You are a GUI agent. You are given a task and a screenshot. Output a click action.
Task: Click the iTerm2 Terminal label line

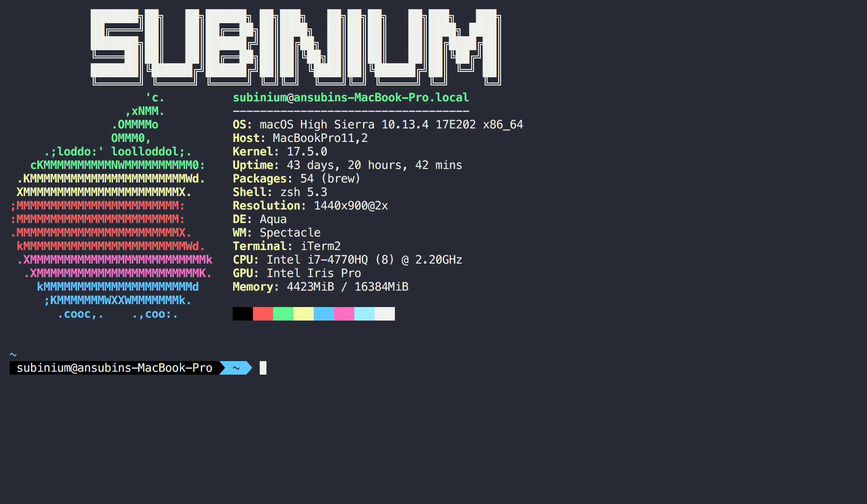[286, 246]
